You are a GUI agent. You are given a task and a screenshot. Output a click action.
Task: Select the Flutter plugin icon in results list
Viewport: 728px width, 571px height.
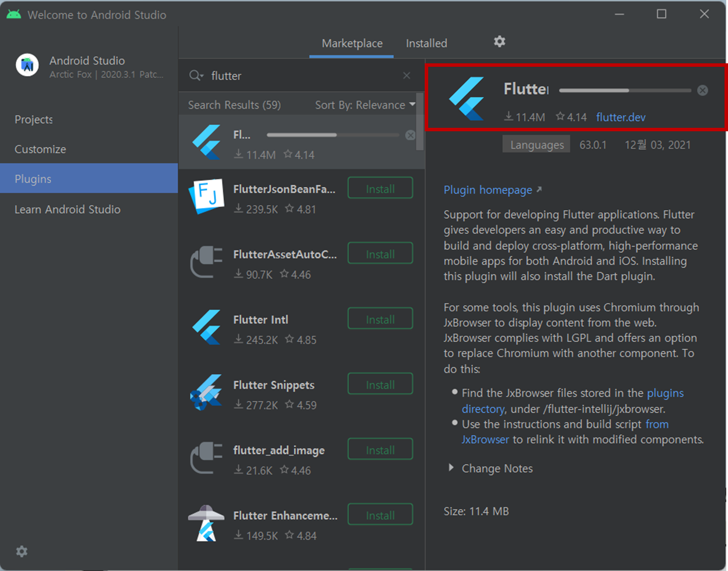click(207, 142)
